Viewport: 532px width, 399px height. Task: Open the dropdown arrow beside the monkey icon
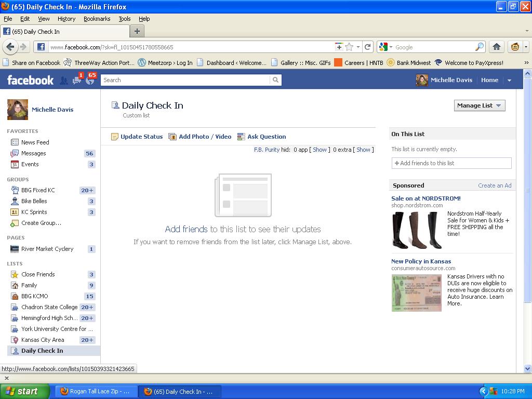click(526, 47)
